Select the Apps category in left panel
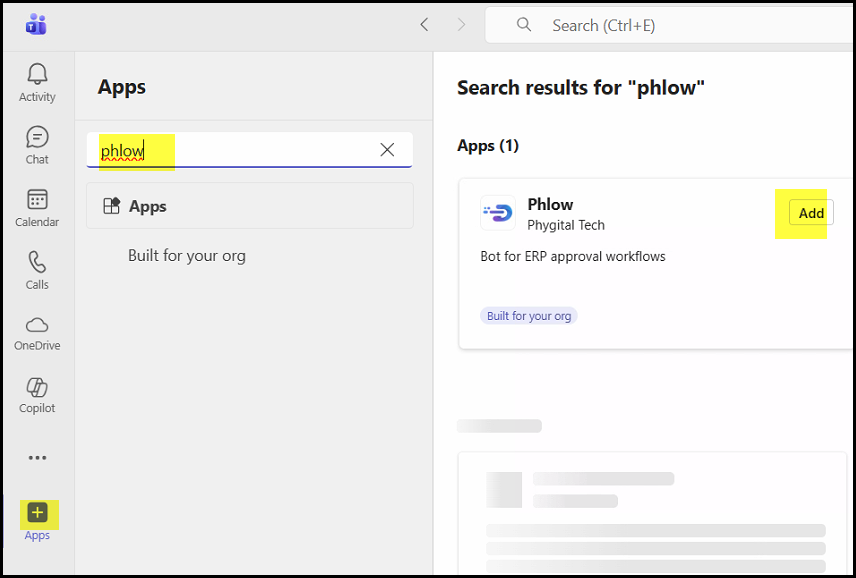This screenshot has height=578, width=856. [x=249, y=206]
